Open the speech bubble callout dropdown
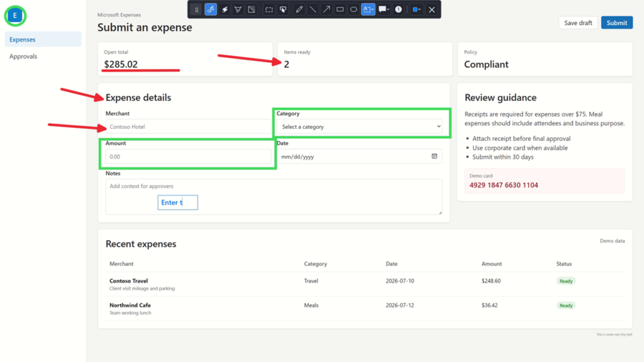Image resolution: width=644 pixels, height=362 pixels. (x=384, y=9)
